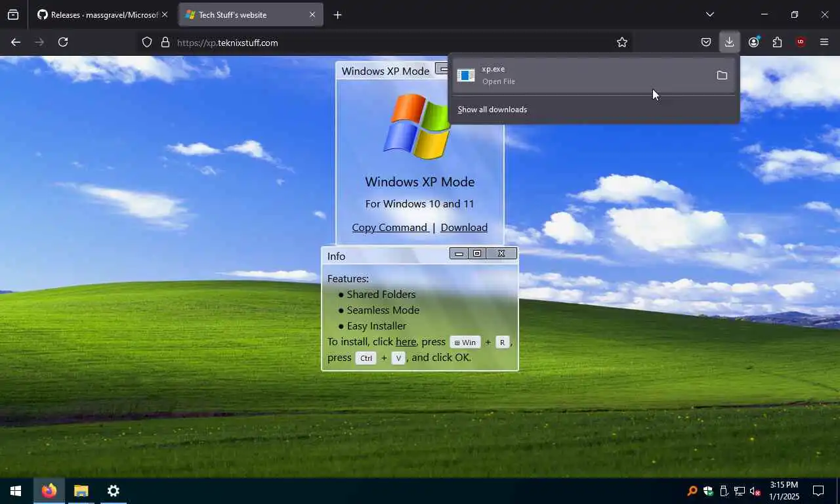The height and width of the screenshot is (504, 840).
Task: Go back one page
Action: tap(16, 42)
